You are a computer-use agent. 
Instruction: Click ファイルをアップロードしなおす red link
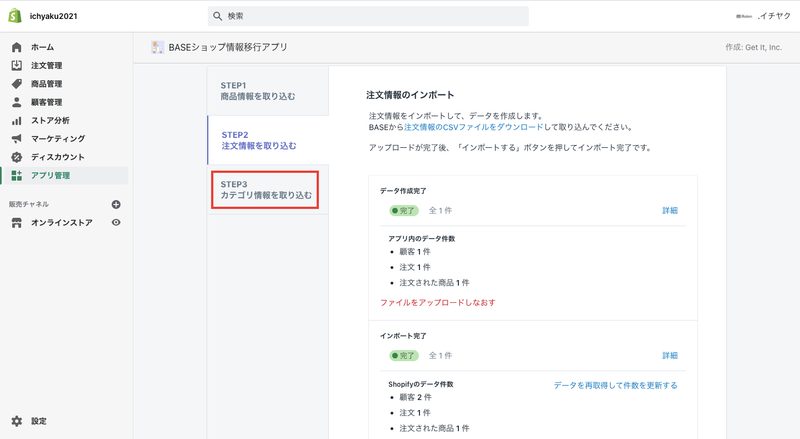click(437, 302)
